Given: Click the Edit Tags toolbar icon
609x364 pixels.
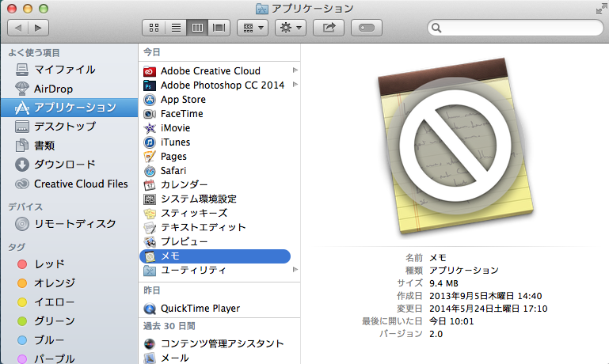Looking at the screenshot, I should click(x=365, y=28).
